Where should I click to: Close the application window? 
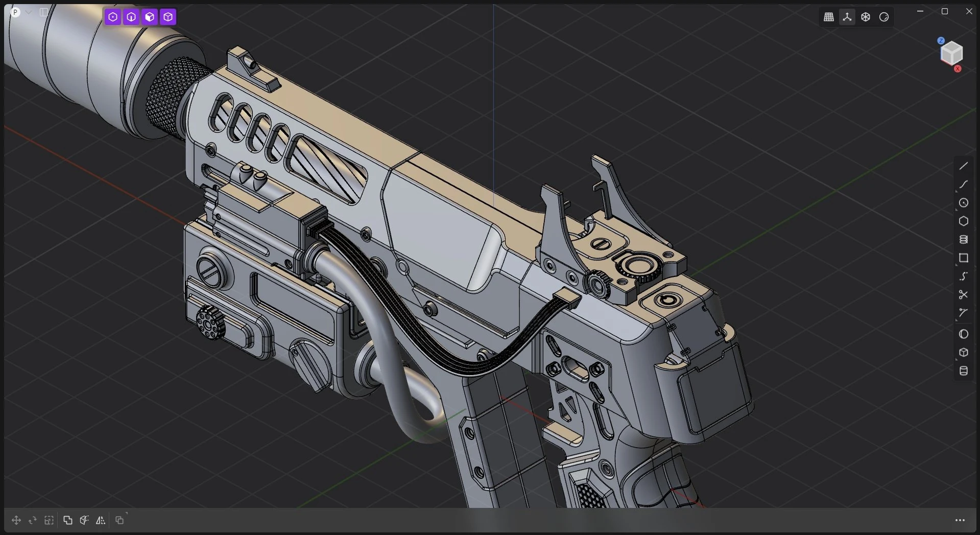(x=969, y=11)
